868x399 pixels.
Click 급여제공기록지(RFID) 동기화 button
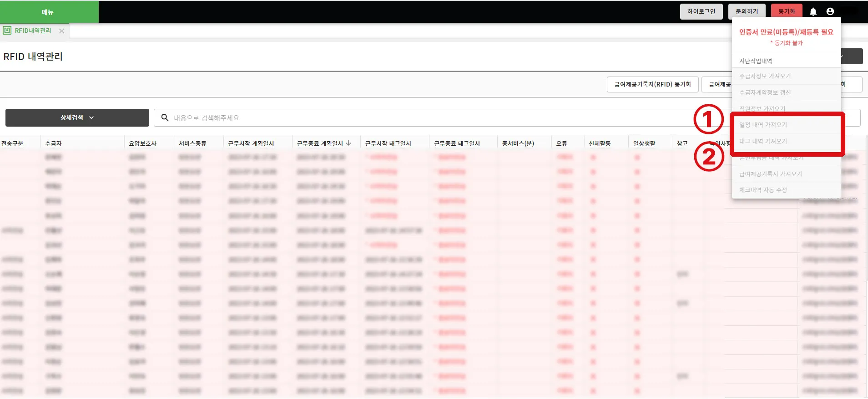coord(652,84)
